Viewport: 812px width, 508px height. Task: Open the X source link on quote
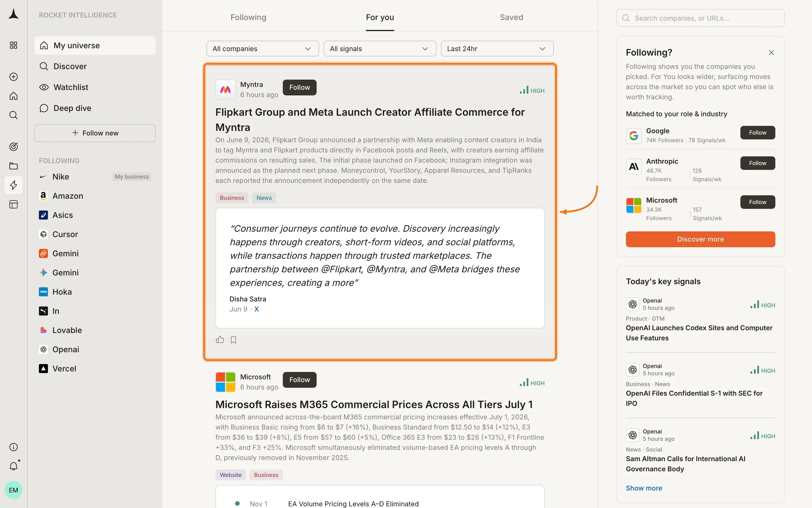click(256, 309)
